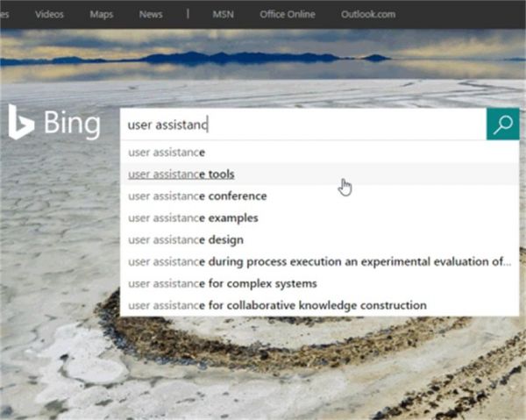Screen dimensions: 526x420
Task: Select the first suggestion 'user assistance'
Action: tap(167, 153)
